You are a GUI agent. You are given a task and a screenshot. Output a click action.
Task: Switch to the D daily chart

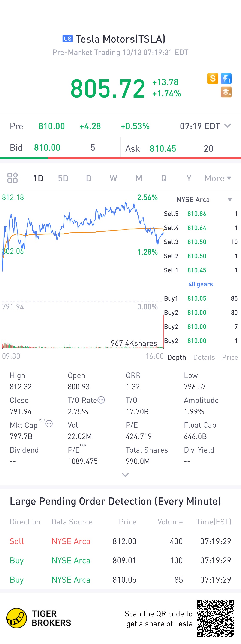coord(89,178)
